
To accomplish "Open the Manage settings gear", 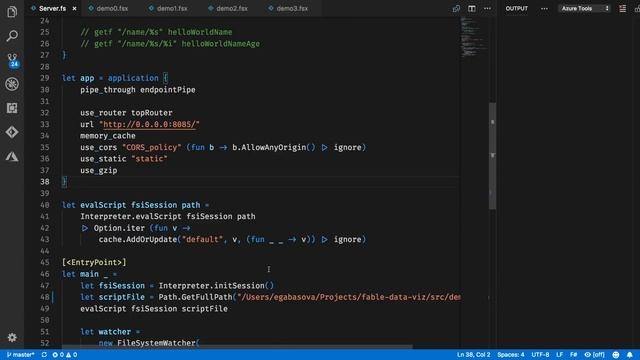I will tap(12, 338).
